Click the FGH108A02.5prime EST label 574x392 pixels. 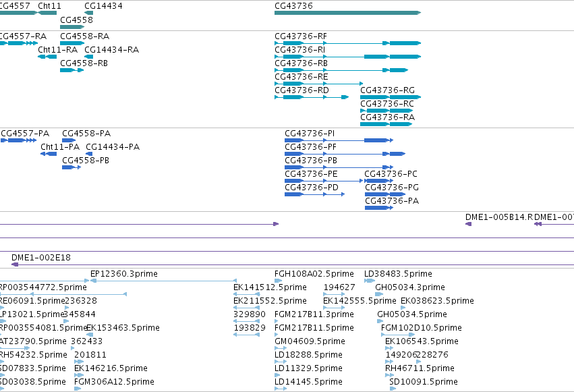pos(314,274)
